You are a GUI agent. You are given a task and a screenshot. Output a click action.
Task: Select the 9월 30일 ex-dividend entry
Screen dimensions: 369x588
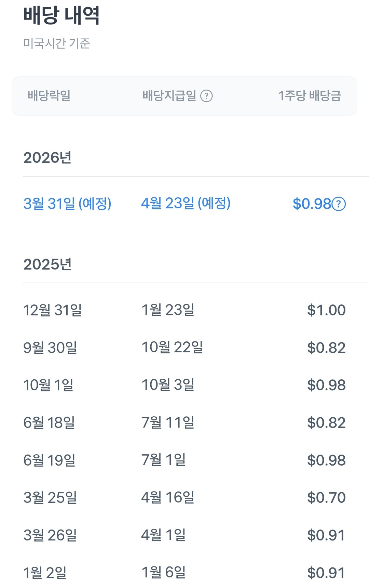(x=50, y=348)
